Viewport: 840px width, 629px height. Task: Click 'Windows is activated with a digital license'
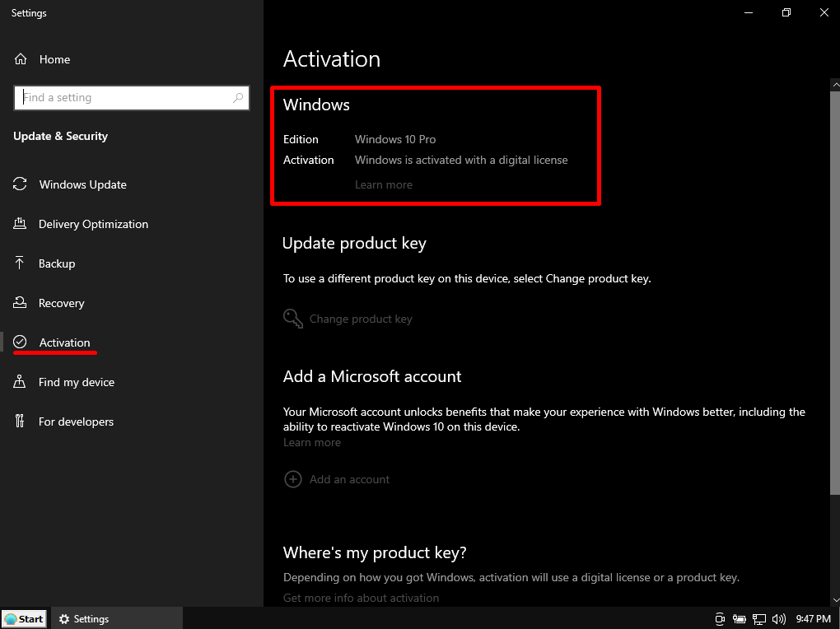[x=461, y=161]
